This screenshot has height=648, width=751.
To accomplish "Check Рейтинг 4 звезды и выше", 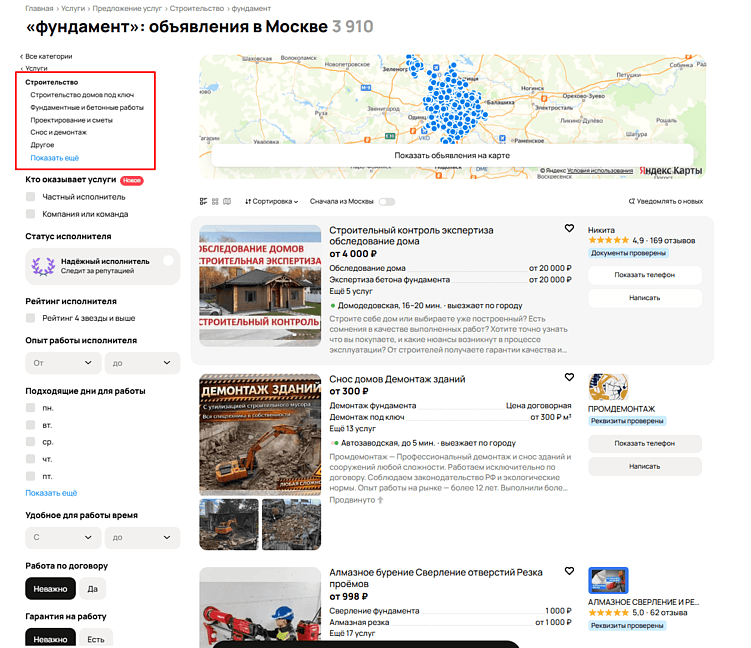I will pos(31,318).
